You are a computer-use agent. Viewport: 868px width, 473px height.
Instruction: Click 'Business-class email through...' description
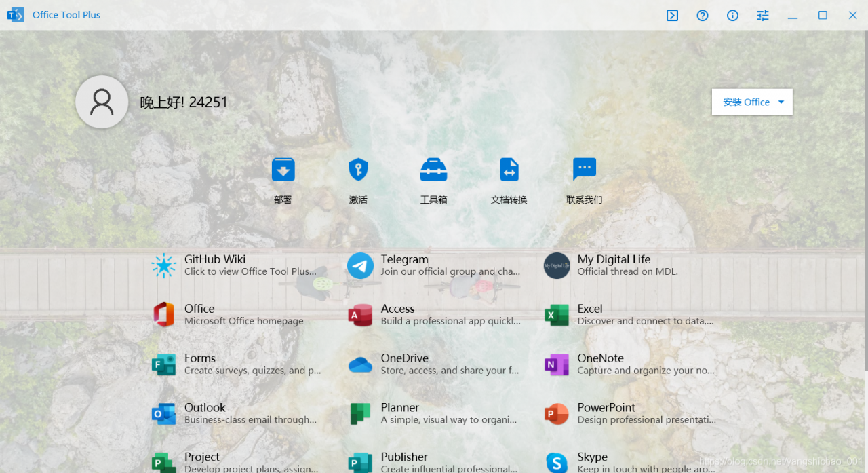pos(250,420)
